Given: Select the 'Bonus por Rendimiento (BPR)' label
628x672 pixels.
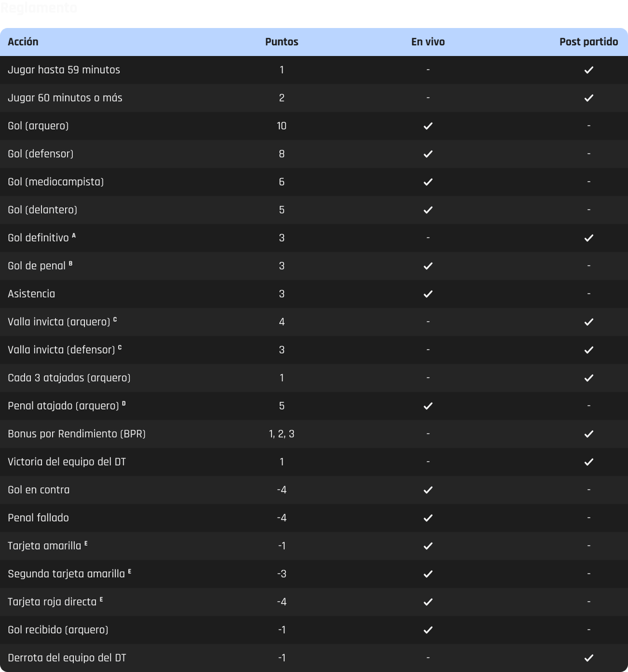Looking at the screenshot, I should (77, 434).
